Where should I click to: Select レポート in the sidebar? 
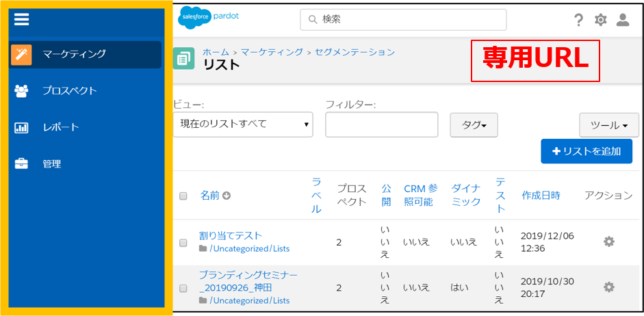click(60, 127)
